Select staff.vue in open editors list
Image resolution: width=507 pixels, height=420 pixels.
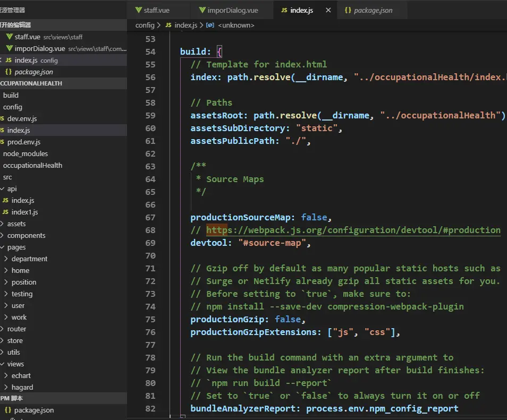tap(27, 37)
